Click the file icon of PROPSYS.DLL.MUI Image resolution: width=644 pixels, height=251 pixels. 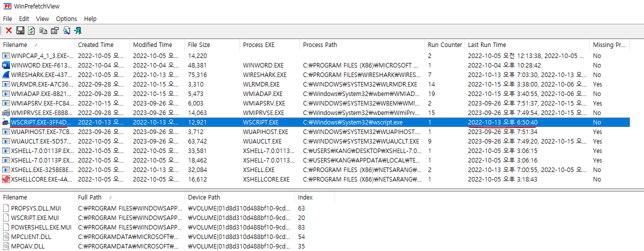(x=6, y=208)
